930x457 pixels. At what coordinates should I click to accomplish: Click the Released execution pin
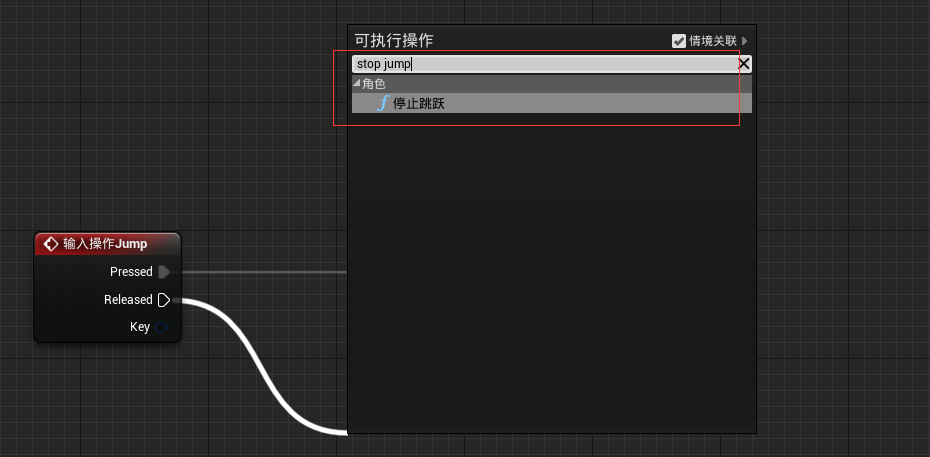click(164, 300)
